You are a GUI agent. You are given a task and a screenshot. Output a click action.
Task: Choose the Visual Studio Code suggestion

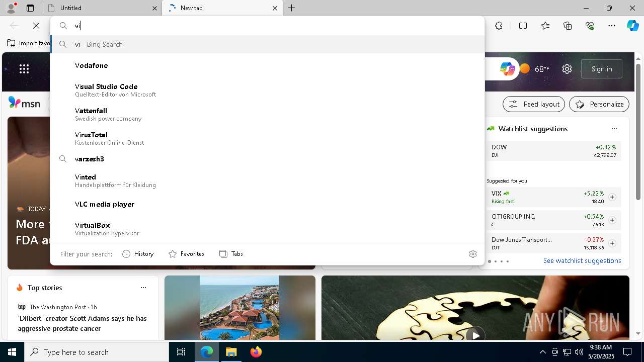(x=267, y=90)
